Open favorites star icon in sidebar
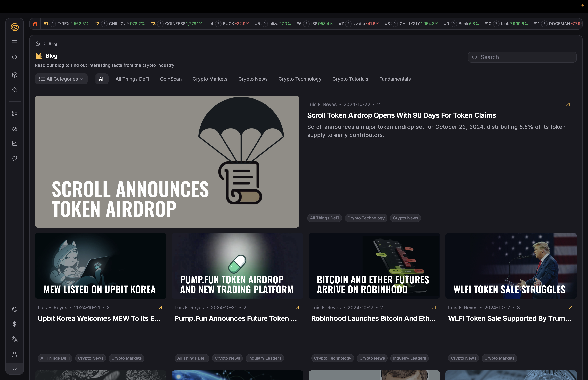This screenshot has height=380, width=588. pyautogui.click(x=15, y=90)
